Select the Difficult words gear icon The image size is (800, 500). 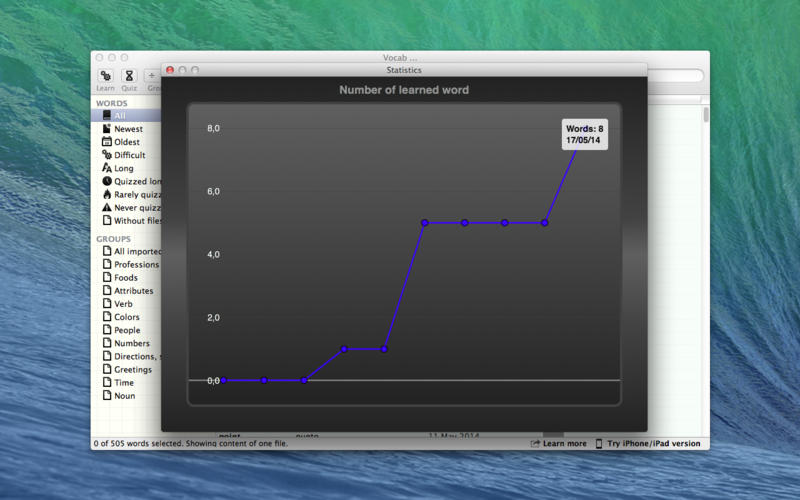click(x=107, y=155)
